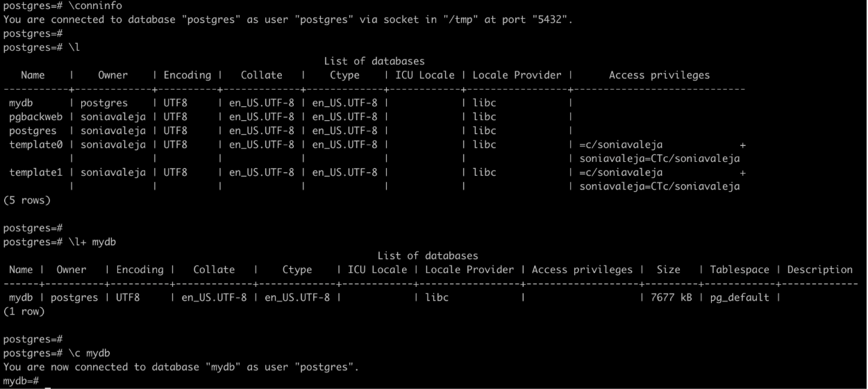Click the Description column header
The height and width of the screenshot is (389, 868).
pos(819,270)
